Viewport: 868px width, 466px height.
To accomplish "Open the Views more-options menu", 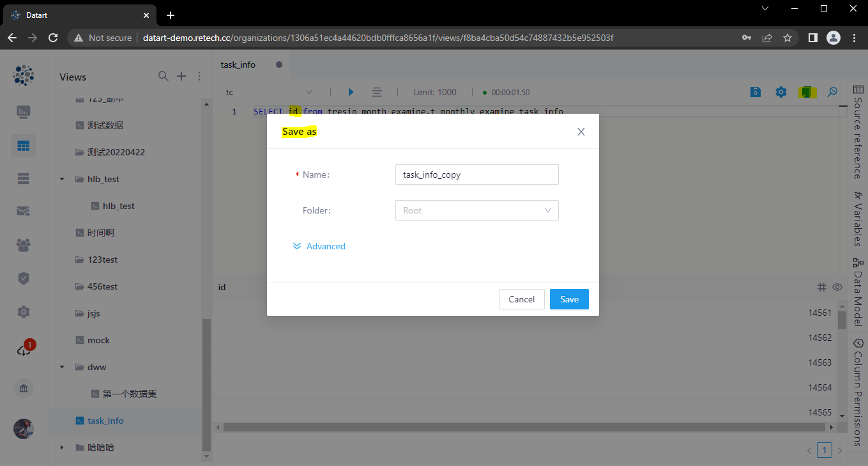I will point(199,76).
